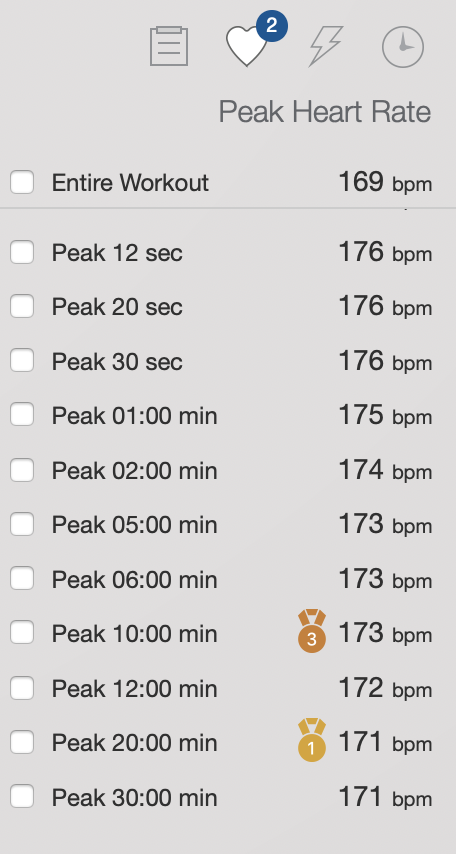Enable the Peak 12 sec checkbox
Viewport: 456px width, 854px height.
point(22,252)
